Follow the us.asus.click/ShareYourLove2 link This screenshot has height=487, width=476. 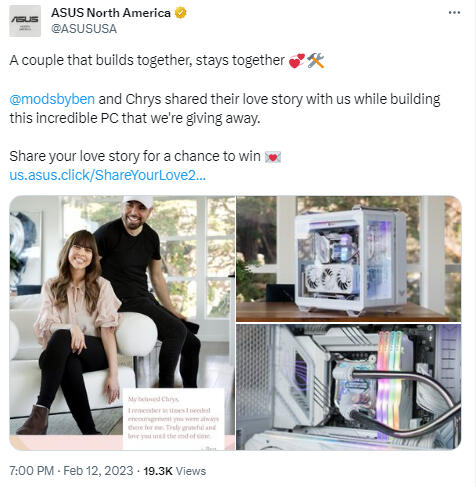(x=107, y=175)
